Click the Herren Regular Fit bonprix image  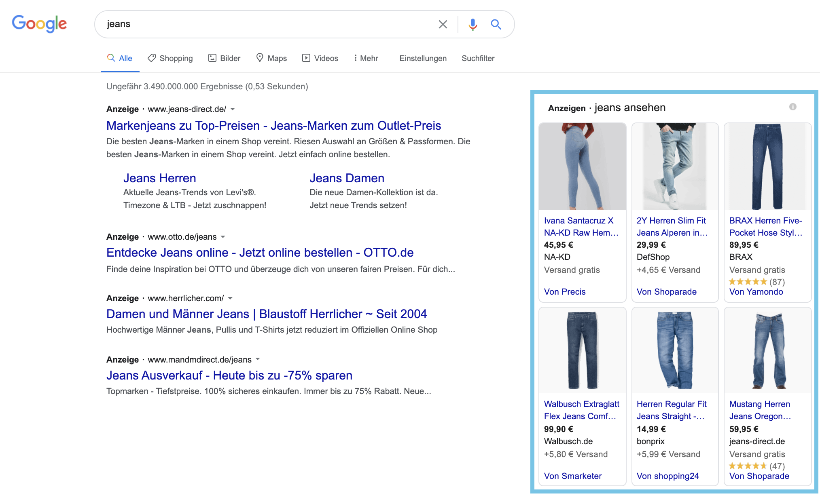coord(675,350)
